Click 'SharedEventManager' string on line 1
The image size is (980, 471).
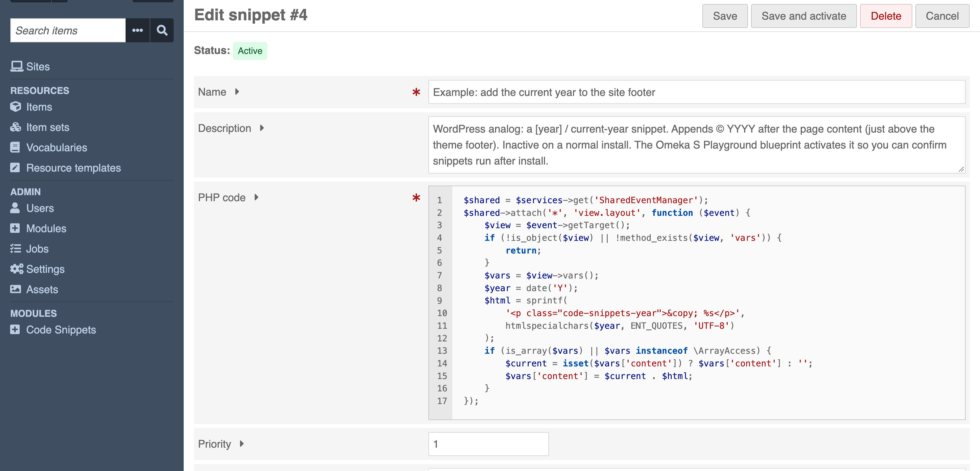click(x=646, y=200)
